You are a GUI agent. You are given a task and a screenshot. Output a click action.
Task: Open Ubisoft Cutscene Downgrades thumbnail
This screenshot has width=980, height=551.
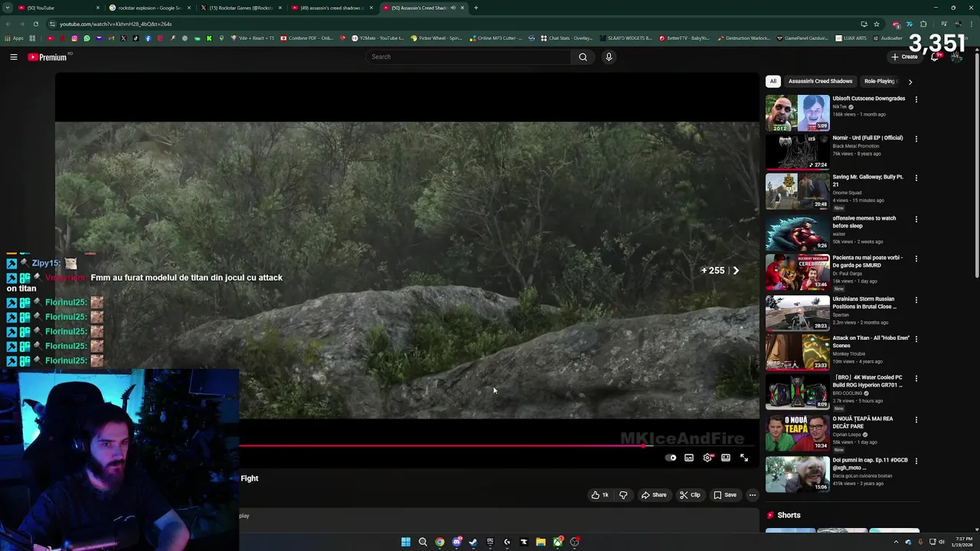798,112
